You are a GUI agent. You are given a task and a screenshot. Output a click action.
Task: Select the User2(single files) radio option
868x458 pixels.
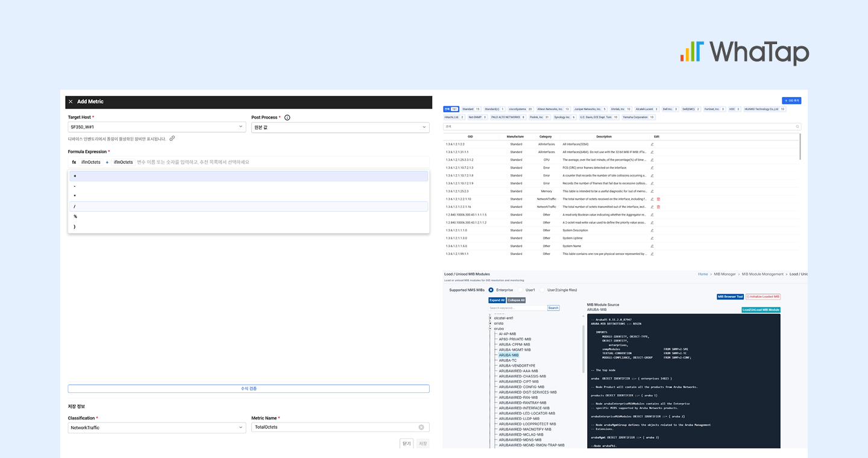pos(542,290)
